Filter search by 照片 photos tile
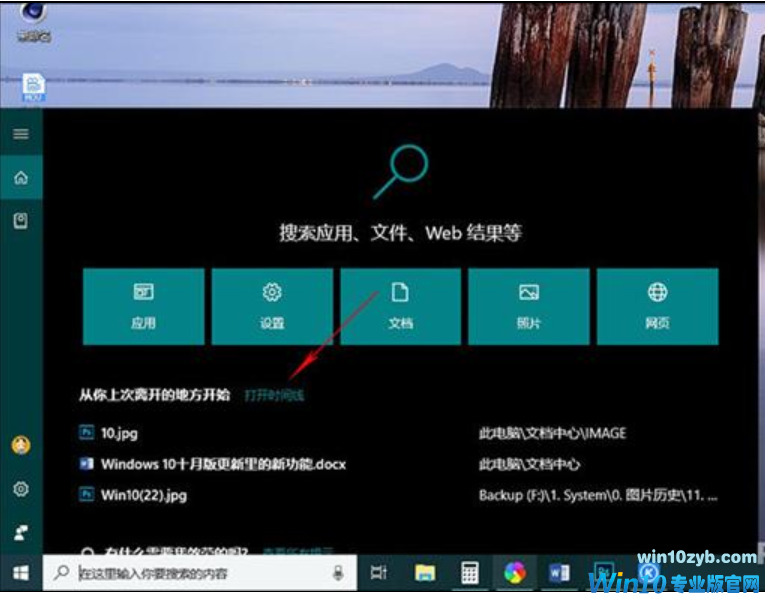Screen dimensions: 765x597 (529, 306)
